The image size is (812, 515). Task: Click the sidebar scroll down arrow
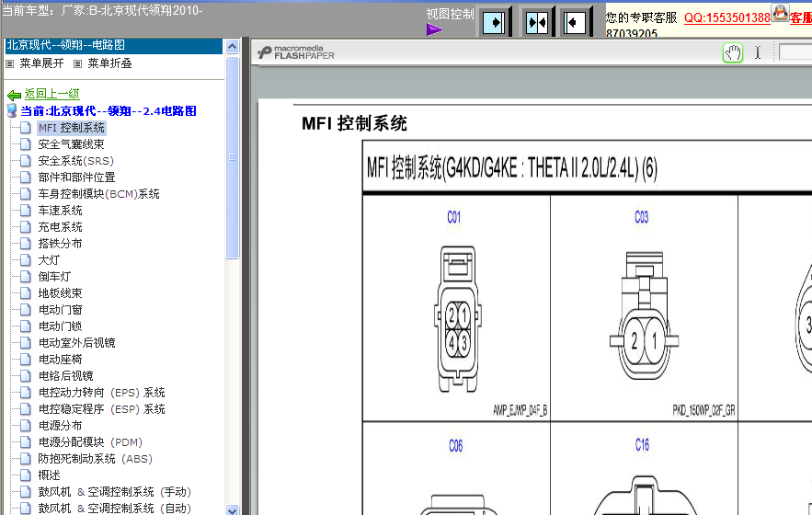[232, 509]
